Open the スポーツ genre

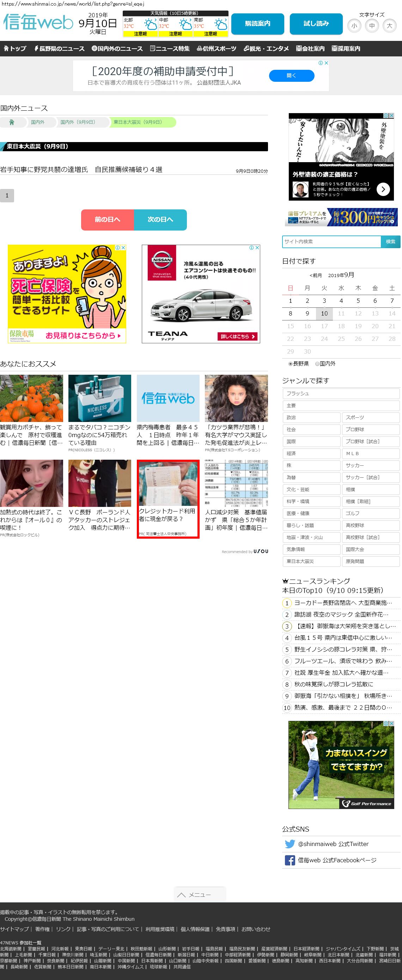click(x=371, y=418)
